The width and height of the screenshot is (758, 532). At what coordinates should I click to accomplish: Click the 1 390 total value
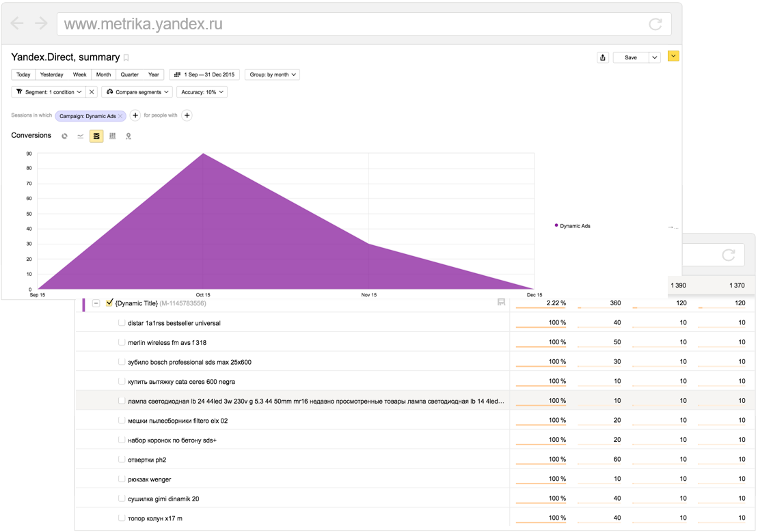(x=678, y=285)
